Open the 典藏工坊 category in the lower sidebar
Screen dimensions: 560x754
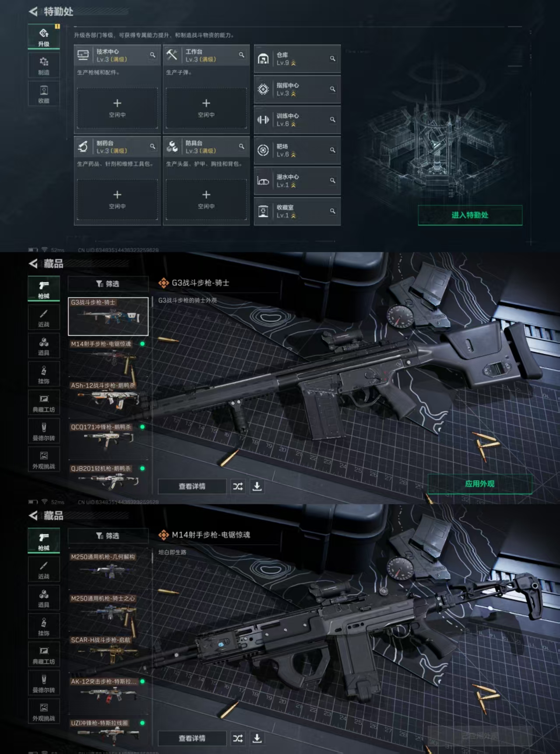44,655
